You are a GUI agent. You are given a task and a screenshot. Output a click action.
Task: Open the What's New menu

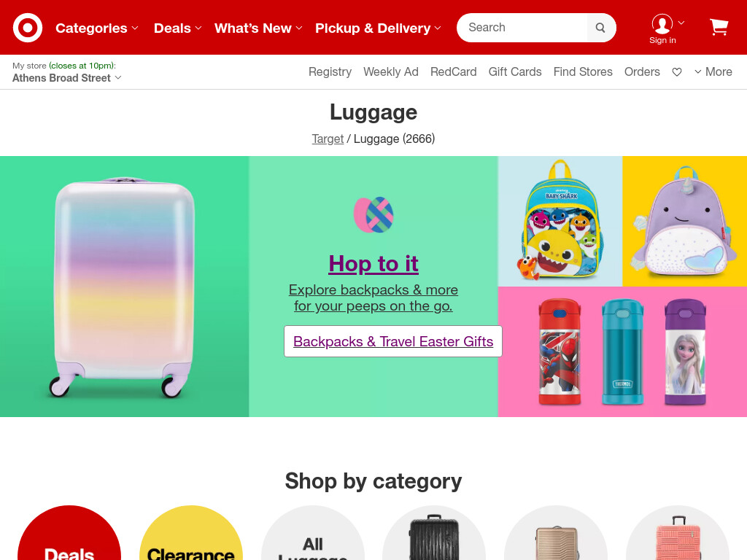tap(258, 28)
